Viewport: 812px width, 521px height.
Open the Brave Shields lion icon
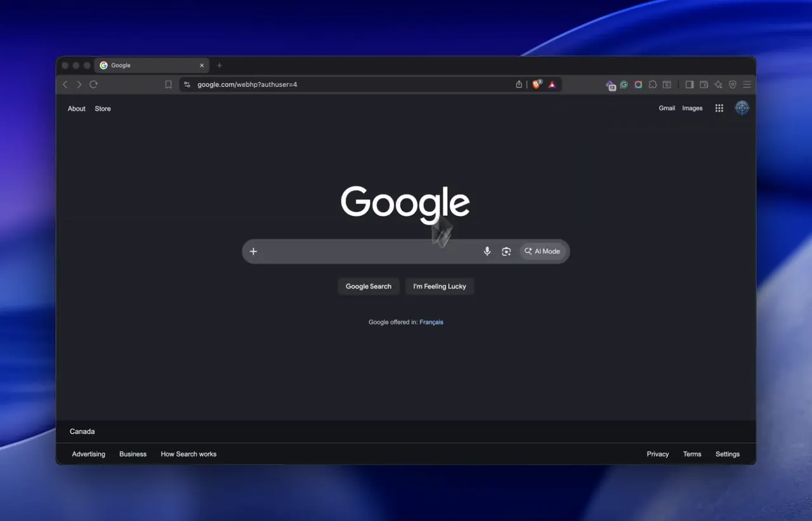tap(537, 84)
